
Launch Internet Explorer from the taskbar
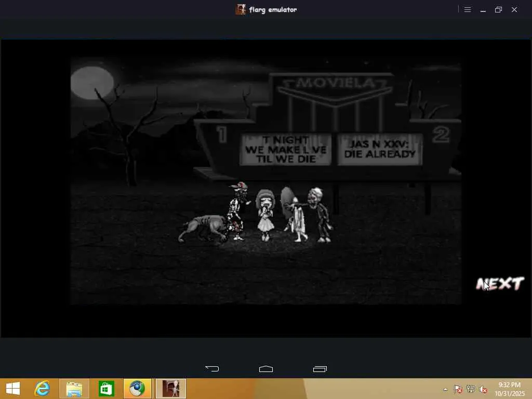[43, 389]
